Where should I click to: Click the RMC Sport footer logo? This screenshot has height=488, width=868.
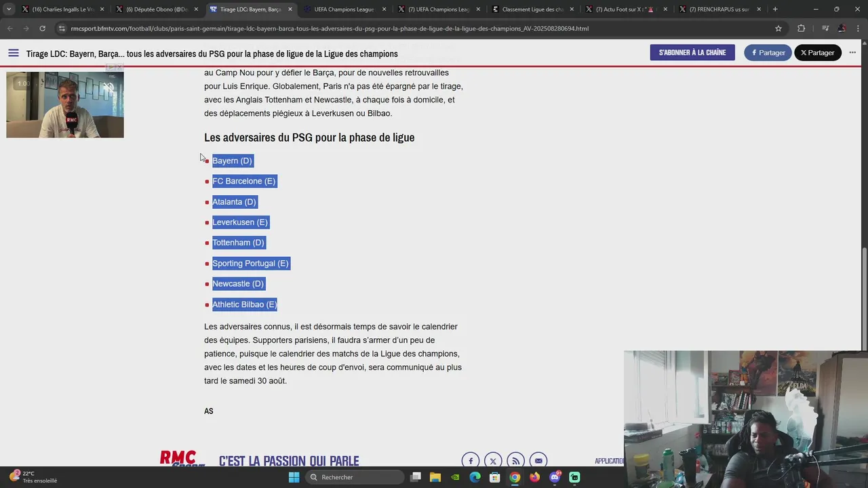[x=182, y=459]
